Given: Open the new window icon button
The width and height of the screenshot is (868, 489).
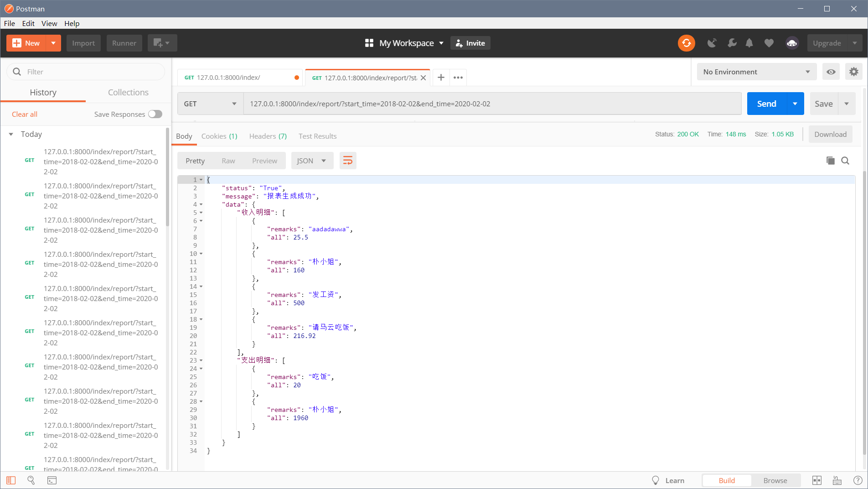Looking at the screenshot, I should click(x=162, y=43).
